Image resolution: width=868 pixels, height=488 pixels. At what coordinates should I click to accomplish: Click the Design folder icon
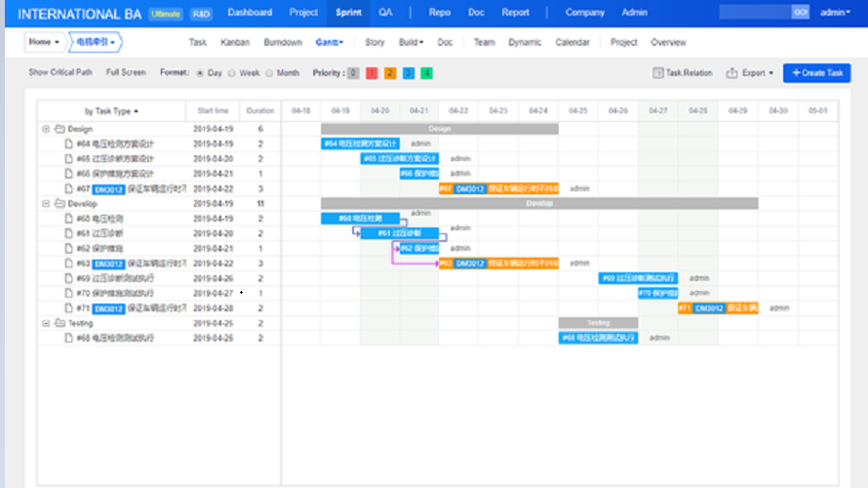click(59, 129)
